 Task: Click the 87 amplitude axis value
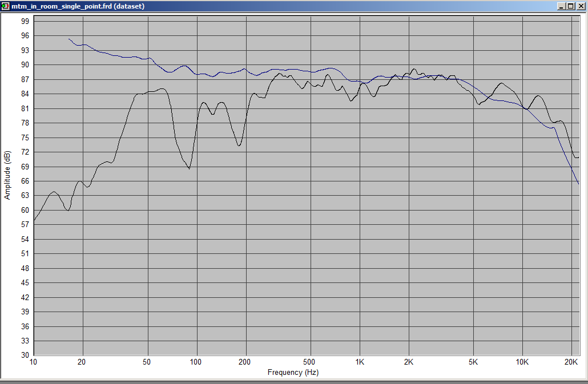tap(25, 79)
